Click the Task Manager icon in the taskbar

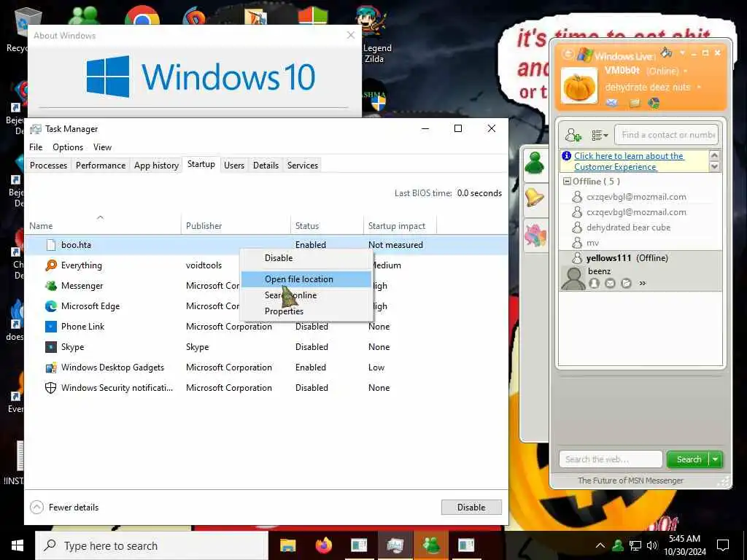(395, 545)
